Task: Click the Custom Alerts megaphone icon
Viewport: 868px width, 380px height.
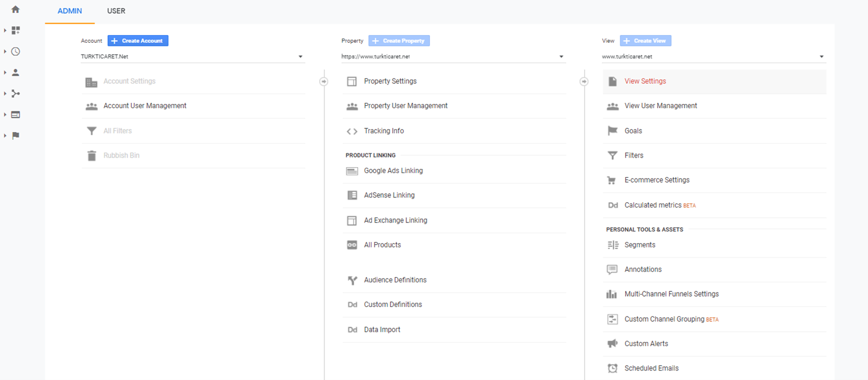Action: pos(611,344)
